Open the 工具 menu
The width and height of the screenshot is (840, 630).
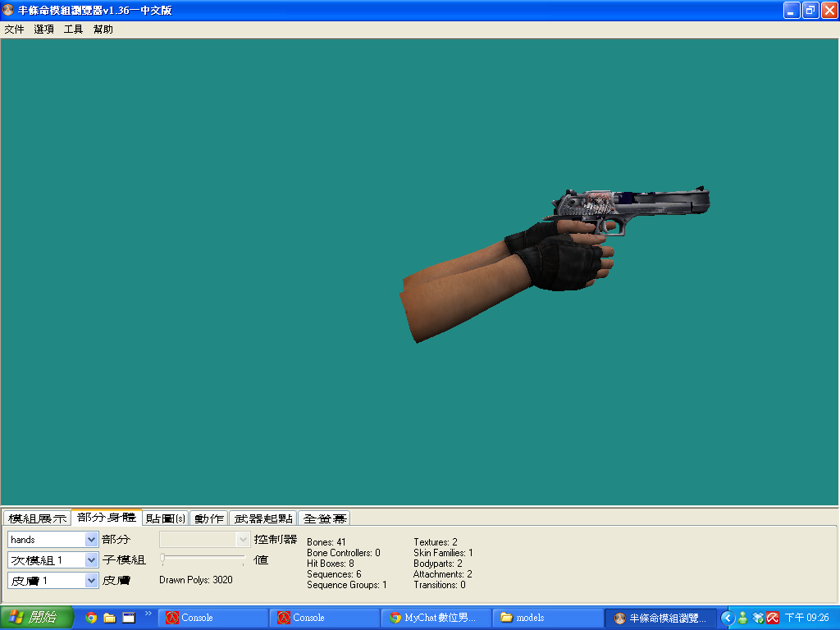[73, 30]
